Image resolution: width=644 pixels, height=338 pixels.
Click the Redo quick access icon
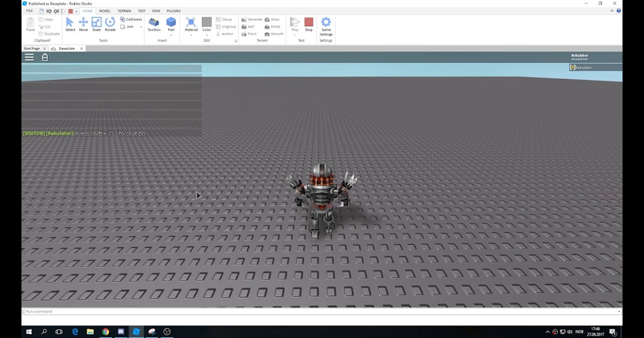(56, 11)
